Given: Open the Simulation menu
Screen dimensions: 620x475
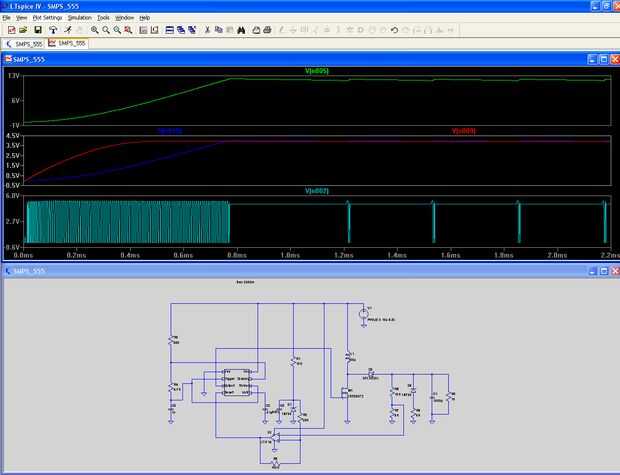Looking at the screenshot, I should [x=79, y=18].
